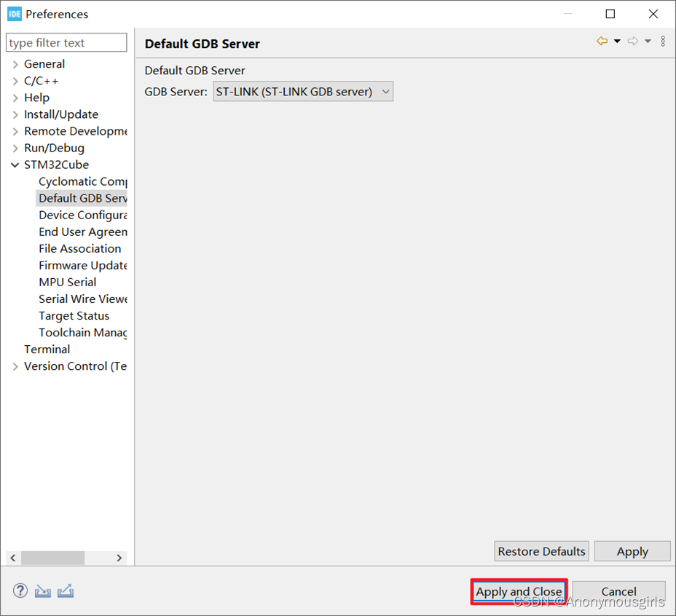Expand the Help tree node

[x=15, y=98]
